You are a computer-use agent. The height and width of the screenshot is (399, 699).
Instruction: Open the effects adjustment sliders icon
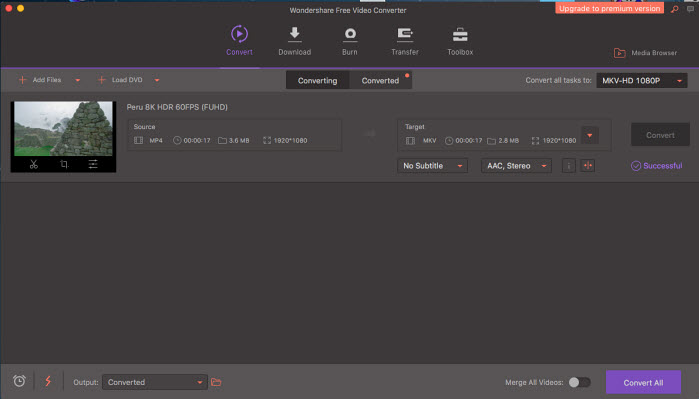click(x=93, y=165)
